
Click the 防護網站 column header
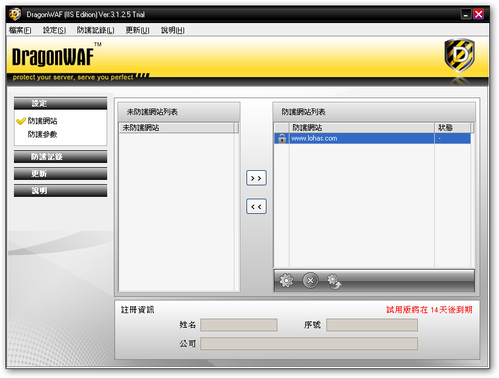click(x=362, y=128)
